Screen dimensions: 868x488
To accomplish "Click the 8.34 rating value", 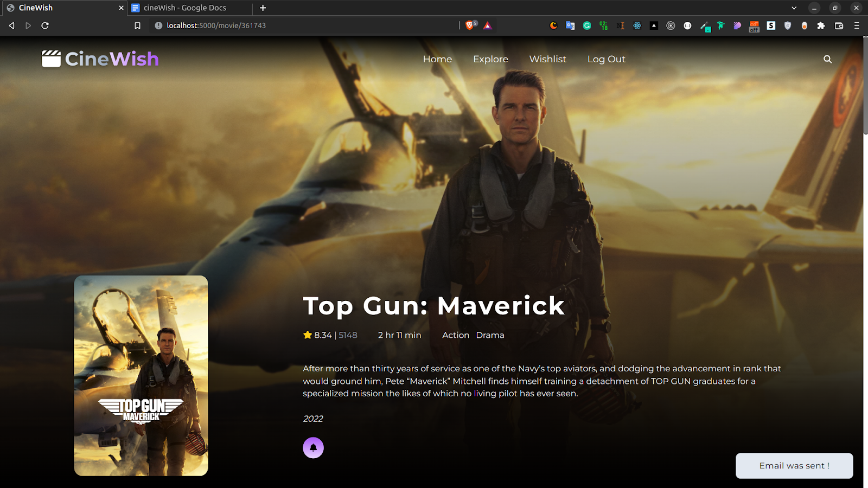I will [x=323, y=335].
